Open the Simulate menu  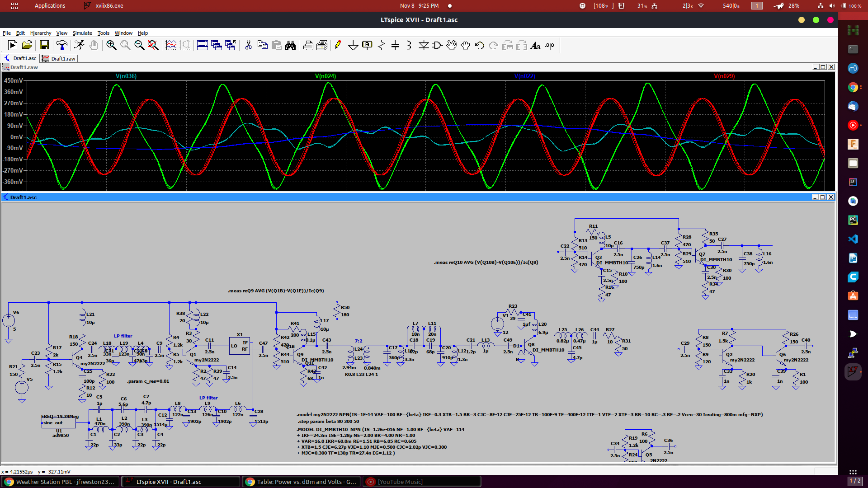pyautogui.click(x=82, y=33)
